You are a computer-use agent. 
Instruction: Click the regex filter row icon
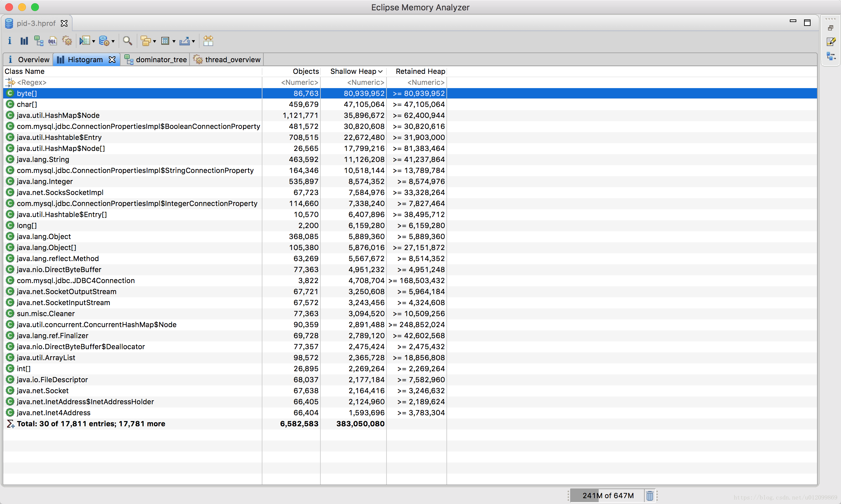click(x=10, y=82)
